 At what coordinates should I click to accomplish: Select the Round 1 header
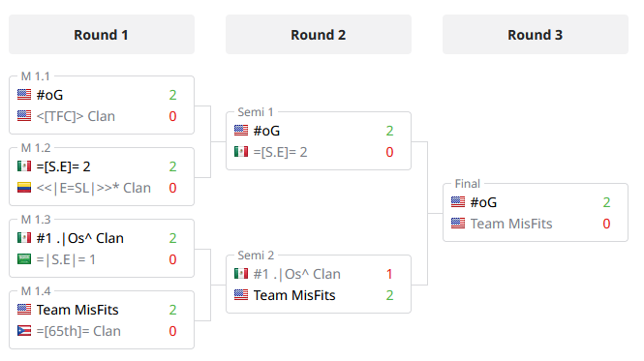coord(102,35)
